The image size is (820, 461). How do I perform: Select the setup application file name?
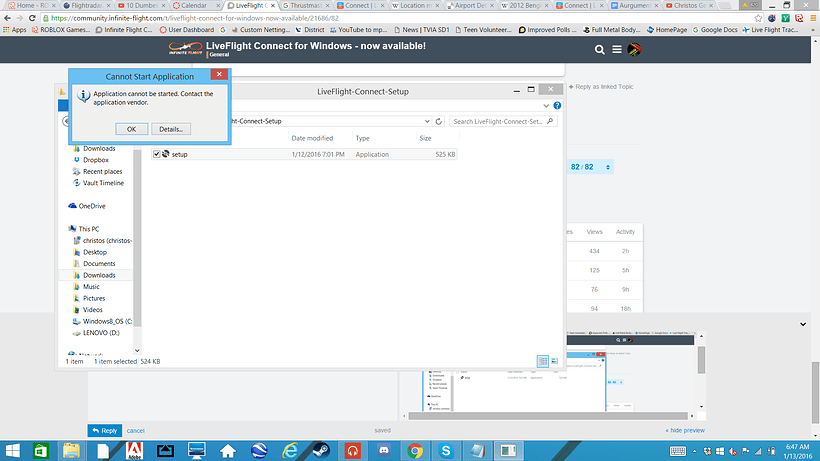tap(179, 155)
